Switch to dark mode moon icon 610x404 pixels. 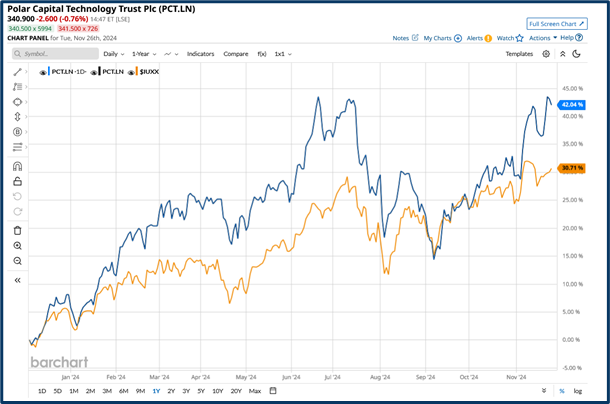coord(577,54)
